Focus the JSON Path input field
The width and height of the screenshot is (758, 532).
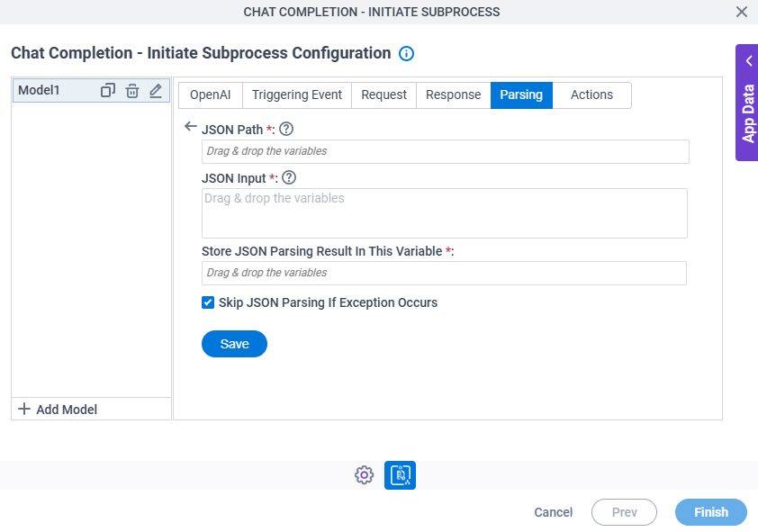(x=446, y=151)
